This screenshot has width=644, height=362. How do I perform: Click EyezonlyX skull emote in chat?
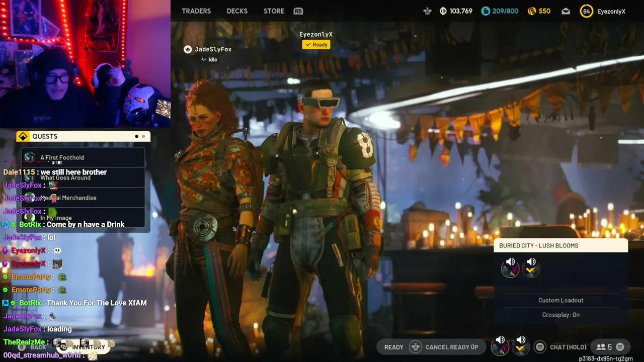pyautogui.click(x=57, y=250)
